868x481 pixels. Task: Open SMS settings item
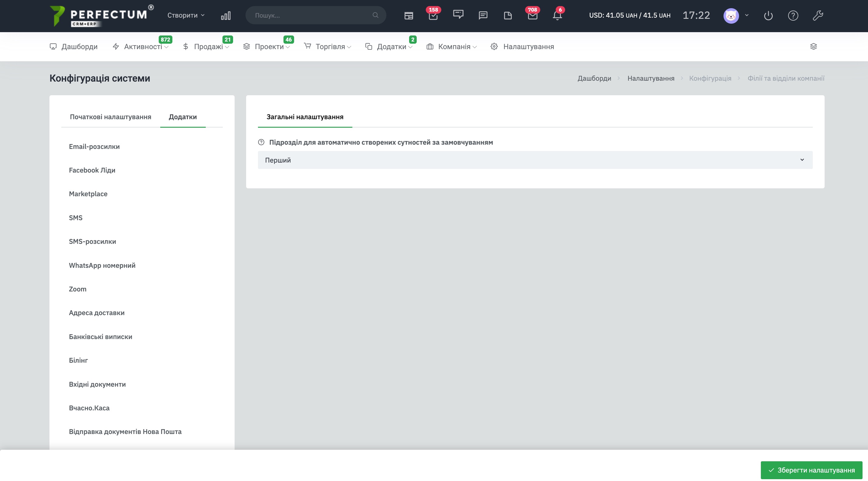coord(76,218)
